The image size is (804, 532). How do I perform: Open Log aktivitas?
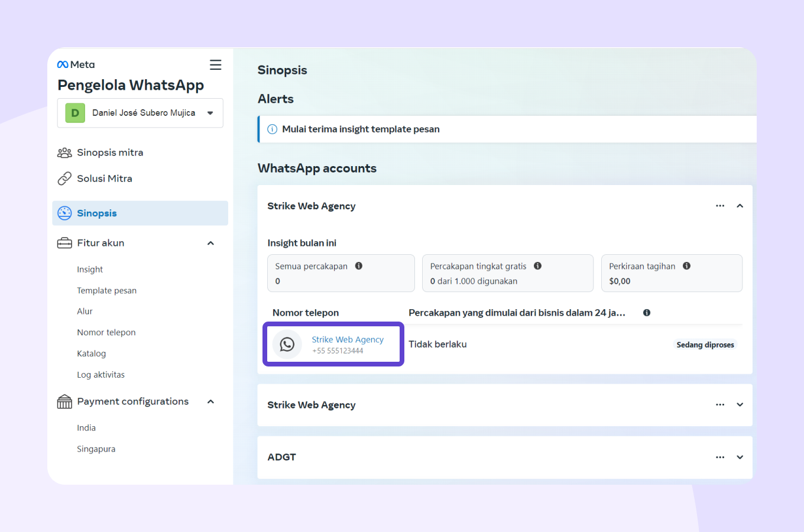point(100,375)
